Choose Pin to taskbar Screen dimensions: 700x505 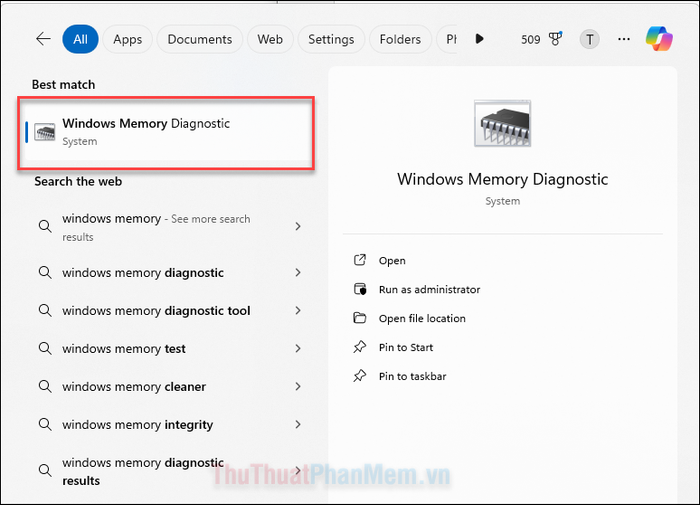coord(412,376)
